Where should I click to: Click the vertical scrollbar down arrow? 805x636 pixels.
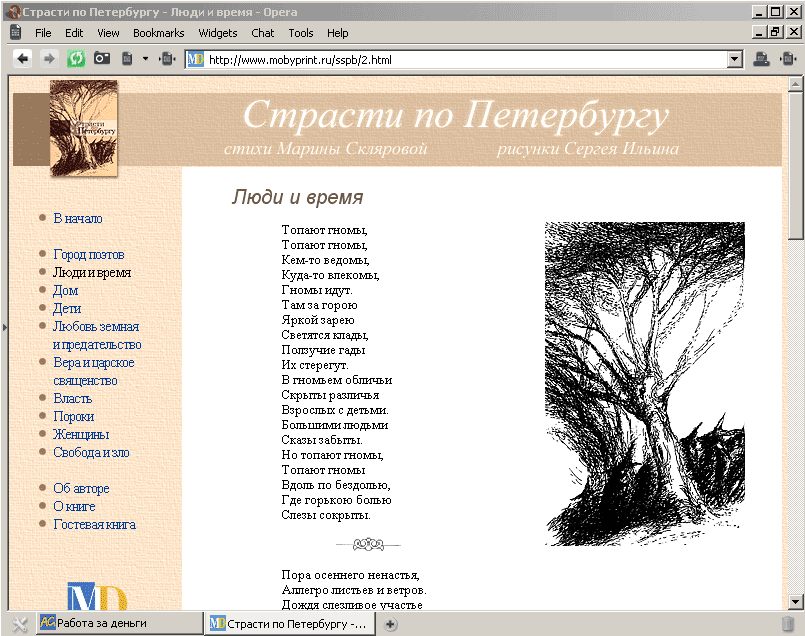click(796, 602)
